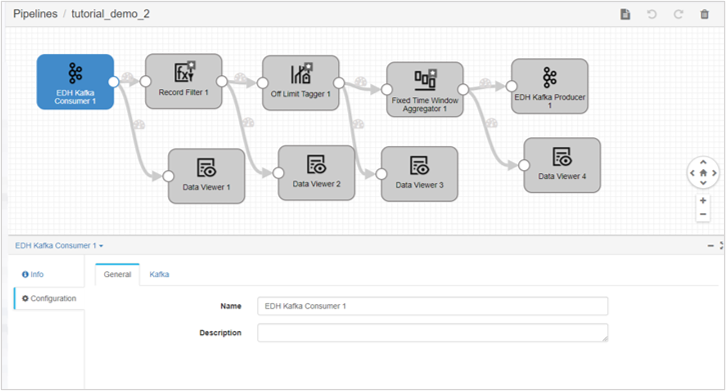
Task: Click the input port of EDH Kafka Producer 1
Action: (x=511, y=86)
